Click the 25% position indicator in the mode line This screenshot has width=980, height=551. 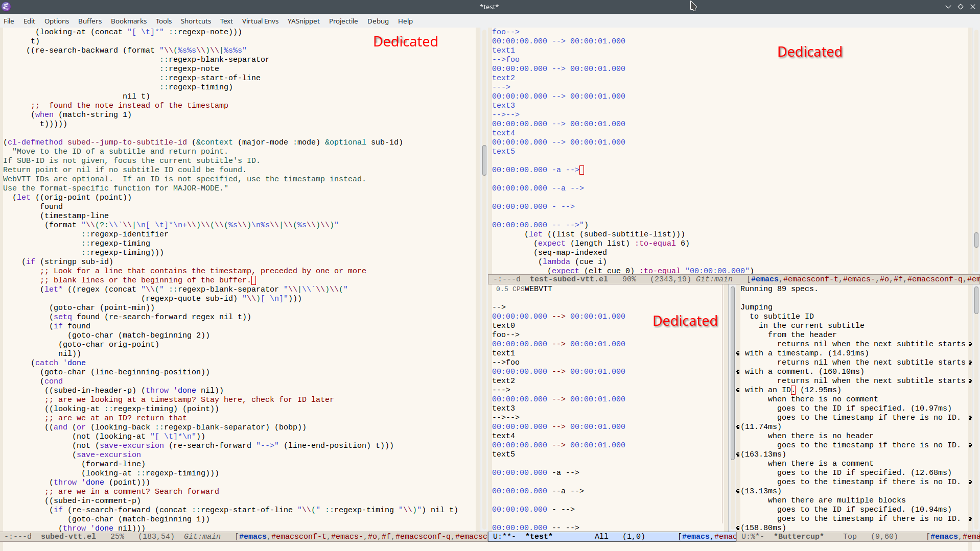click(x=117, y=536)
